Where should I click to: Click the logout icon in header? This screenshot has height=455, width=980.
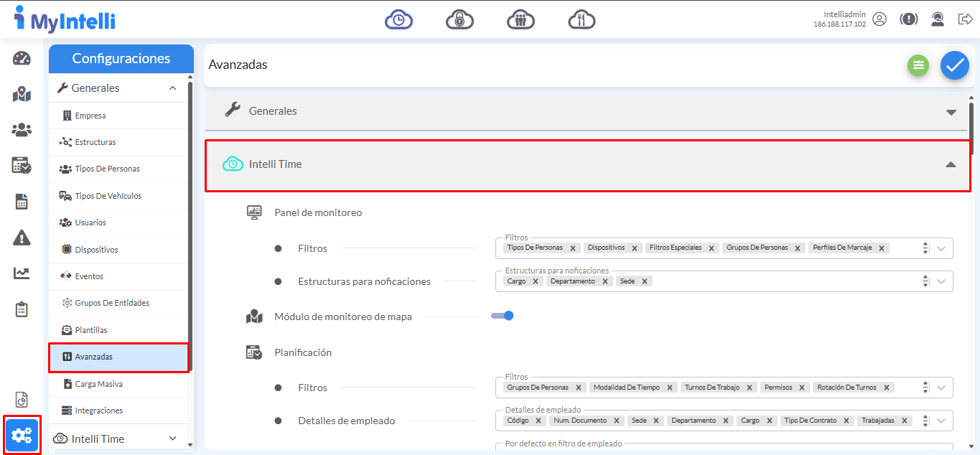965,19
